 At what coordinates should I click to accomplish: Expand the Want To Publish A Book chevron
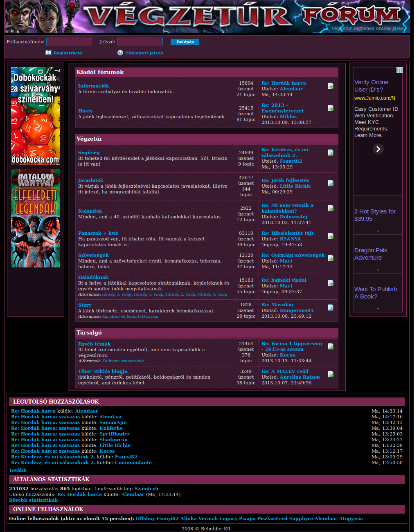pyautogui.click(x=377, y=308)
